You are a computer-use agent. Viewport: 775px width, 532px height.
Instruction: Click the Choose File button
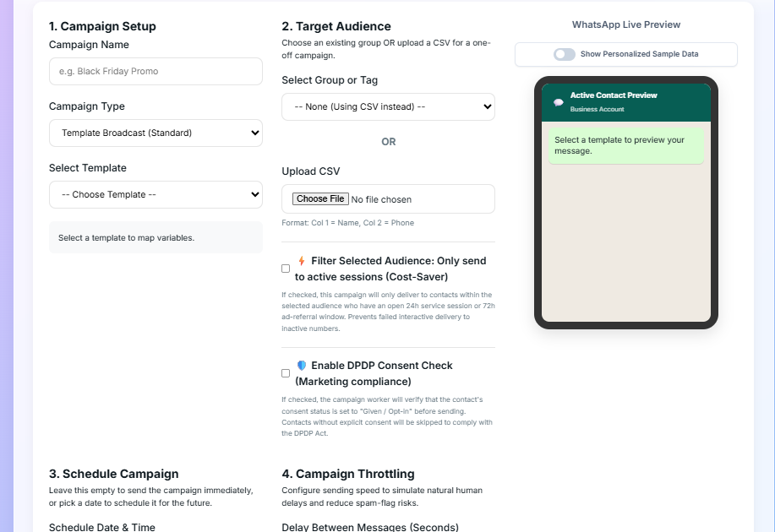tap(320, 198)
